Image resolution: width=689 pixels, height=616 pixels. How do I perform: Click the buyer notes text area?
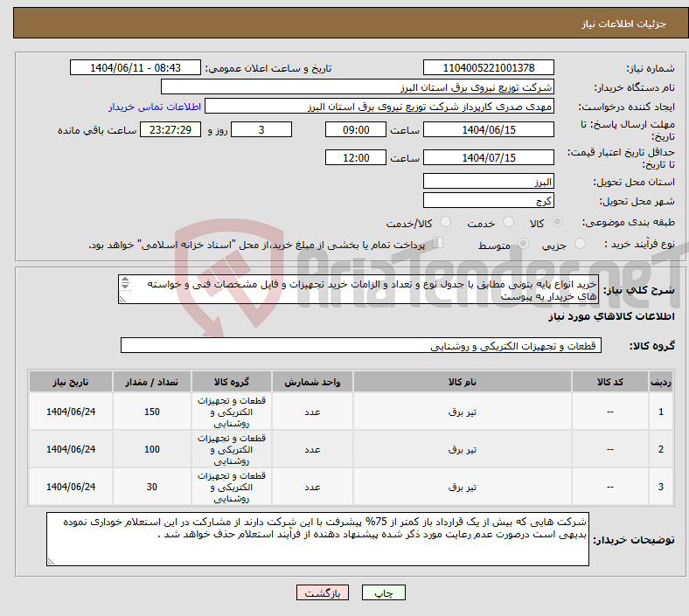317,539
